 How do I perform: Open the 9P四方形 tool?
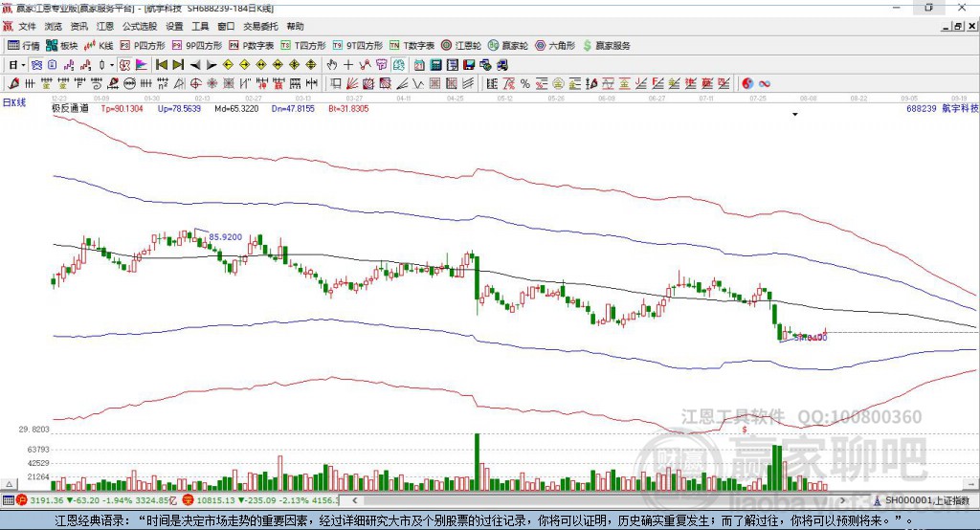tap(197, 46)
